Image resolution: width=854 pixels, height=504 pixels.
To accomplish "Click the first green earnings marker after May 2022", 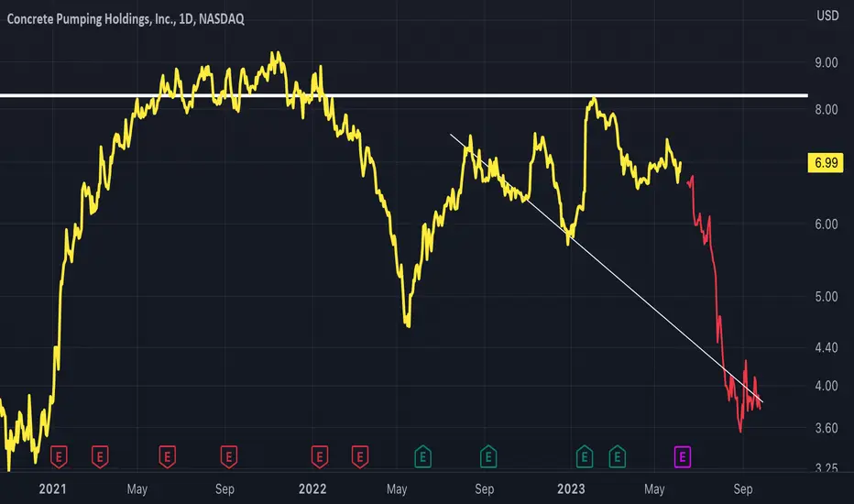I will pos(423,456).
